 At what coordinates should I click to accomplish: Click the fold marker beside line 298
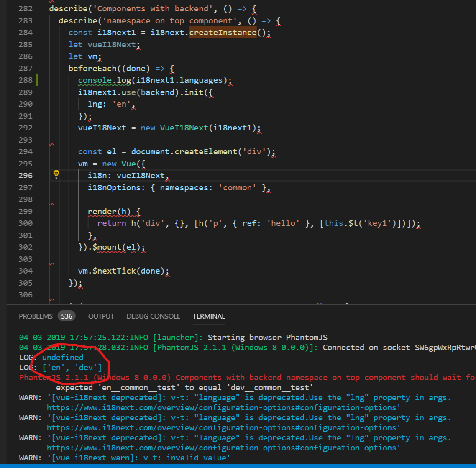point(52,204)
